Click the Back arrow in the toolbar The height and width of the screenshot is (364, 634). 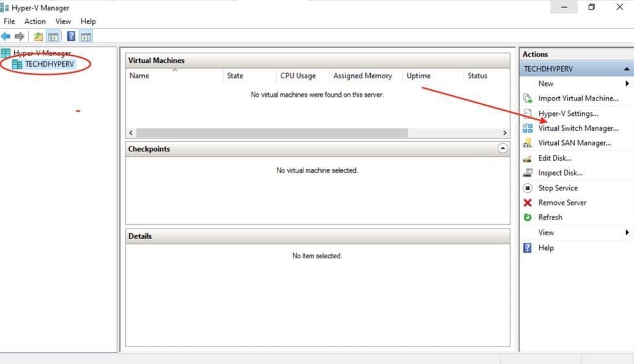(6, 36)
